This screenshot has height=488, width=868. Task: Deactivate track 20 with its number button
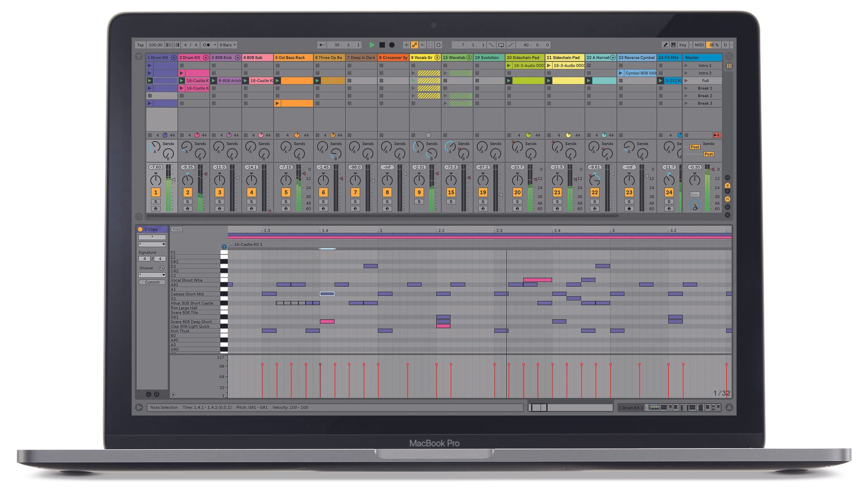[x=517, y=192]
